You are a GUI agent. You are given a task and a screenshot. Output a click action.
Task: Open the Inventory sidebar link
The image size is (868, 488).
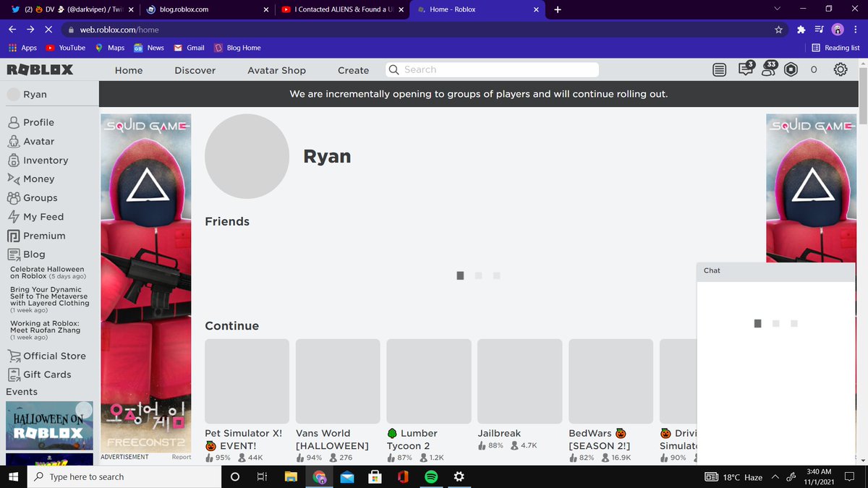[38, 160]
